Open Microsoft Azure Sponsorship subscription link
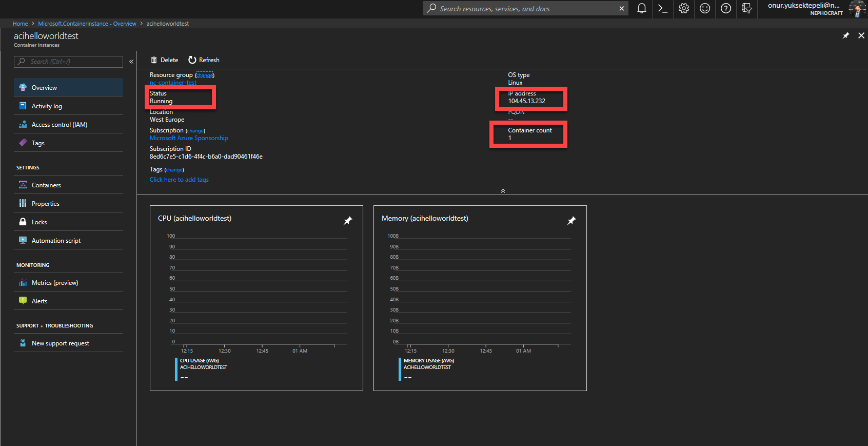 tap(189, 138)
